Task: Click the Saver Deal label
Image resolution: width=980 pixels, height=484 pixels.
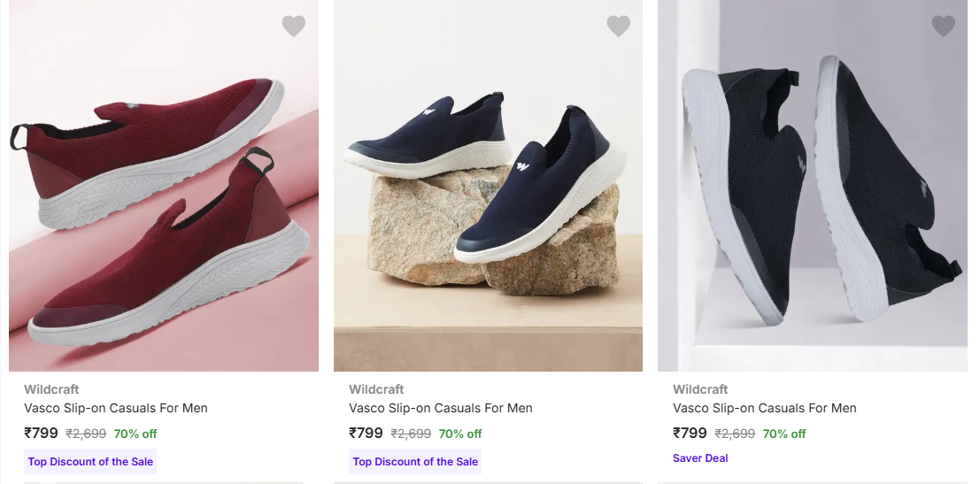Action: point(700,458)
